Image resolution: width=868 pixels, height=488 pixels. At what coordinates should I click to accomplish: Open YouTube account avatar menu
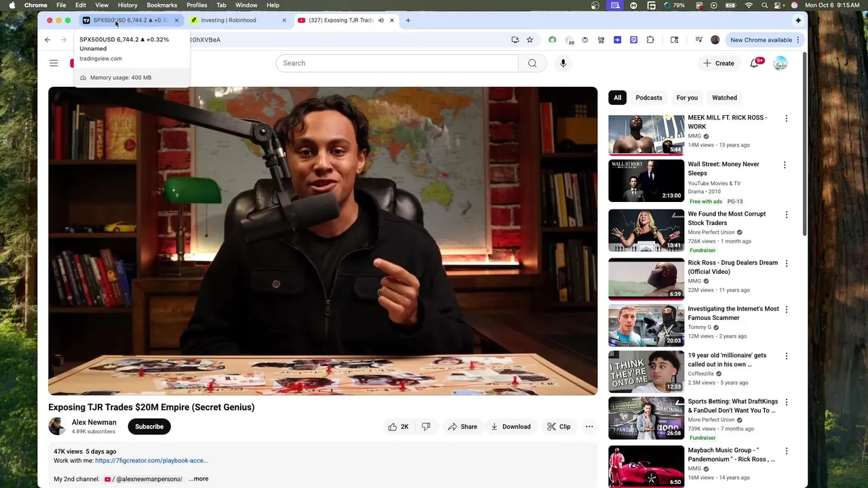[781, 63]
